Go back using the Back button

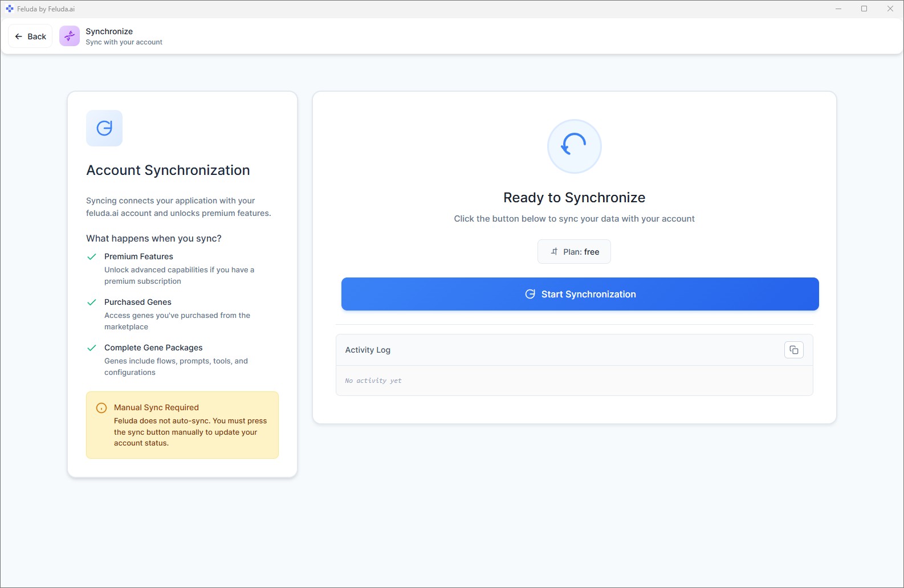30,36
